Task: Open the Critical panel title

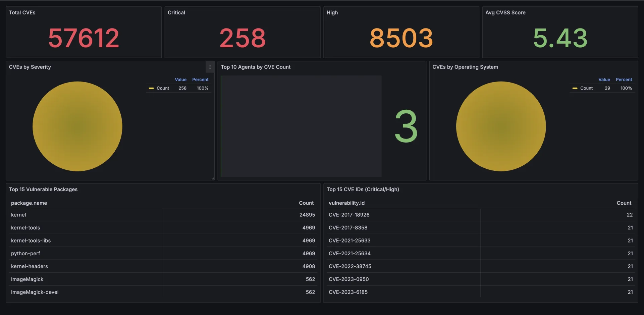Action: point(176,12)
